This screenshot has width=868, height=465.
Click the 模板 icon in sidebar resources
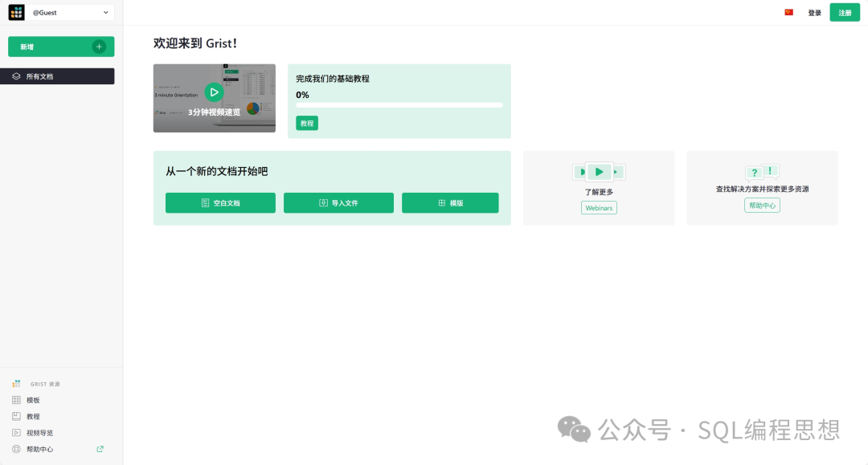click(16, 400)
